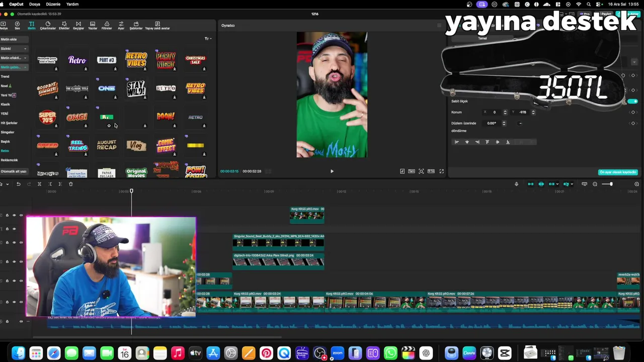Click Otomatik alt yazı button
The width and height of the screenshot is (644, 362).
point(14,171)
